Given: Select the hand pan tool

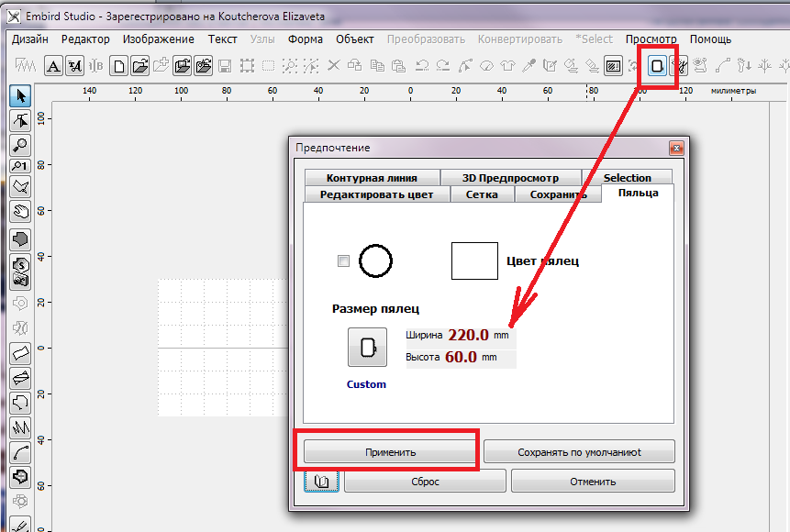Looking at the screenshot, I should click(19, 211).
